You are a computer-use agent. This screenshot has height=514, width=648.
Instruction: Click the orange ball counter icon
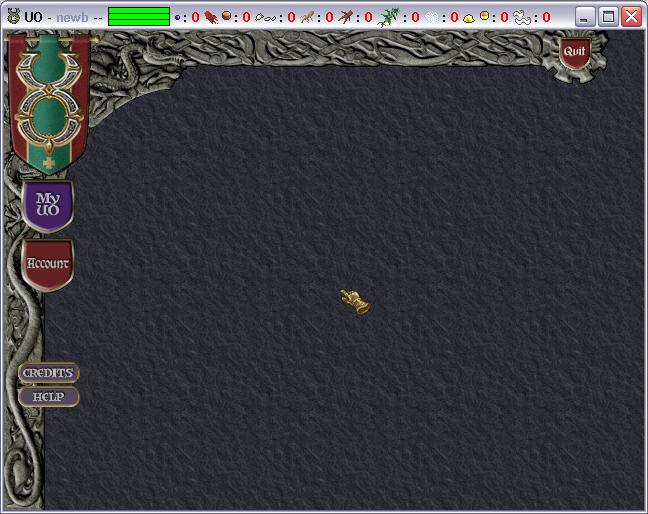pyautogui.click(x=226, y=16)
